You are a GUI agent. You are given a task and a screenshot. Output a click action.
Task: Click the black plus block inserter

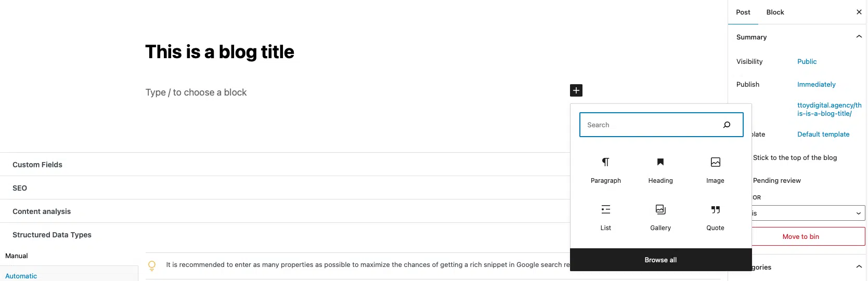tap(576, 90)
